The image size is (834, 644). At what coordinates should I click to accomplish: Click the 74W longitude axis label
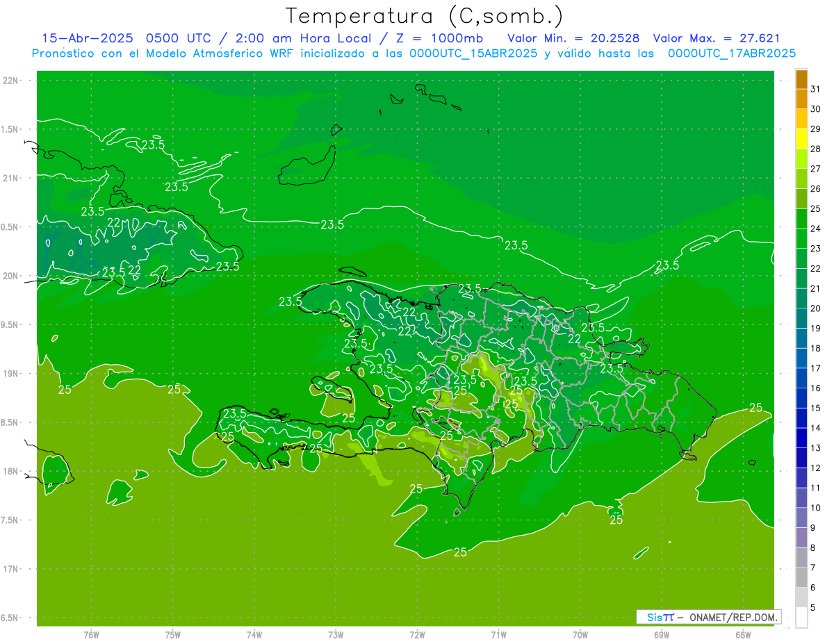(254, 635)
